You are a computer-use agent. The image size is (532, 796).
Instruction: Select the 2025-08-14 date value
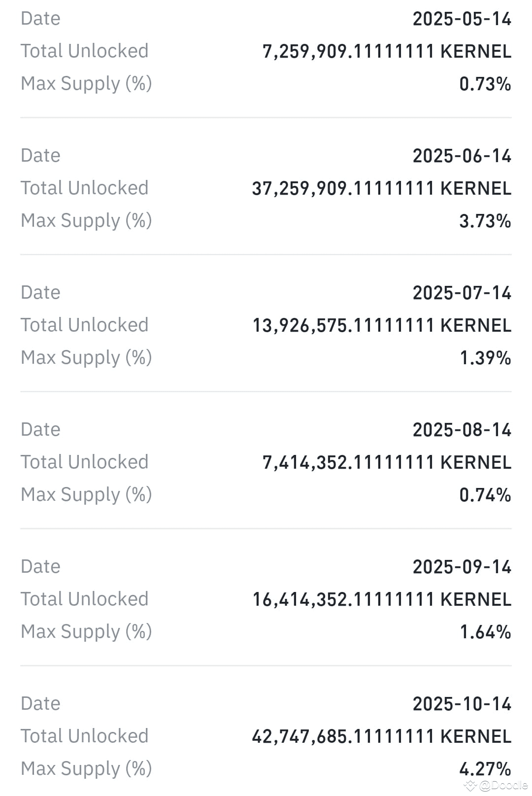462,430
